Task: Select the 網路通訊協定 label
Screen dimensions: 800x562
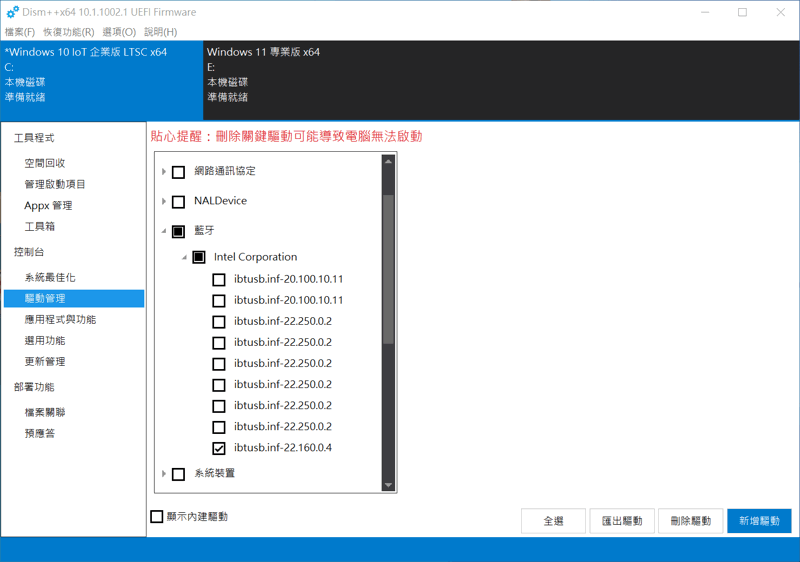Action: click(224, 171)
